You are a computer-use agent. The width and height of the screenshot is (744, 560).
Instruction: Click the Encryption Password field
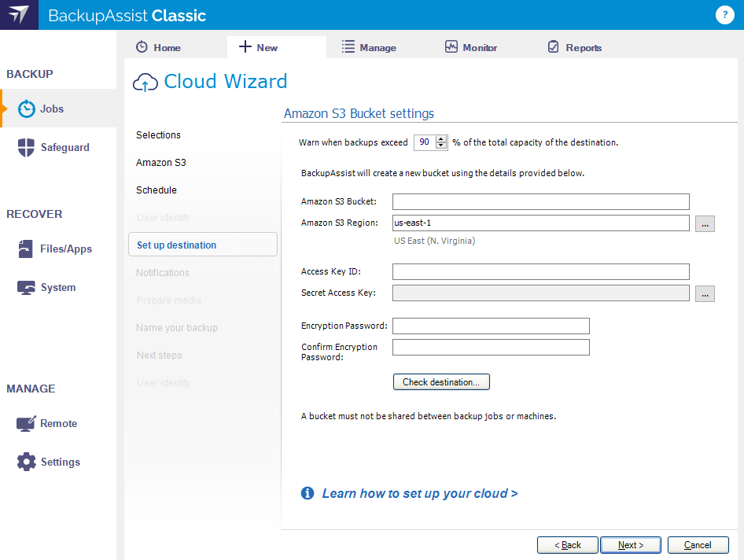click(491, 326)
